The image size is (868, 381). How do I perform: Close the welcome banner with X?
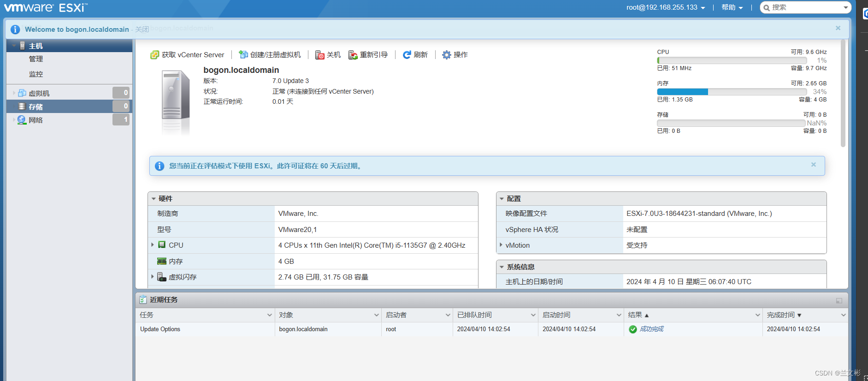(x=838, y=28)
